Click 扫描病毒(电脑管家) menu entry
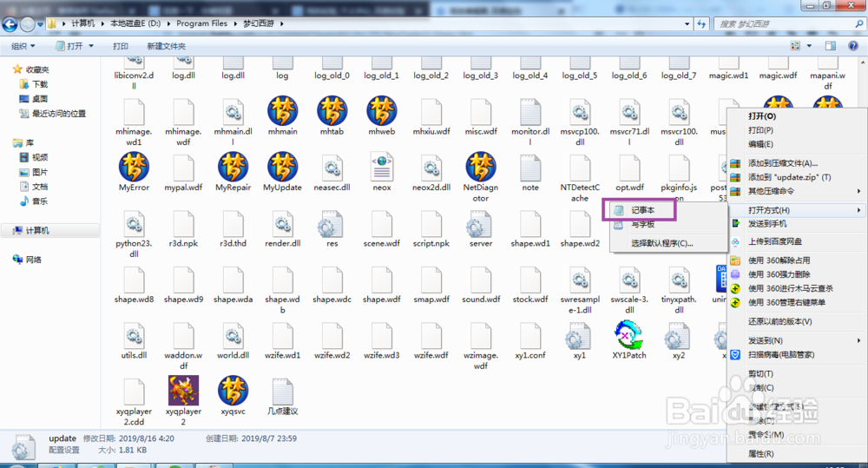 781,354
